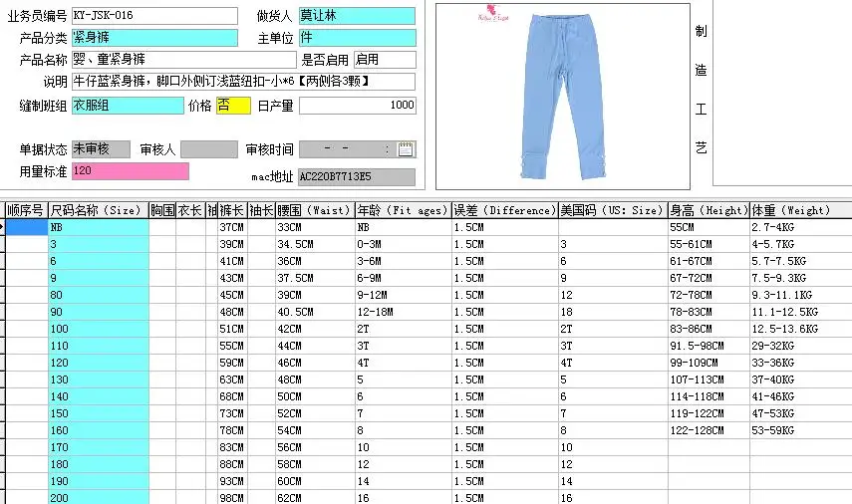Click the 说明 description field
852x504 pixels.
pyautogui.click(x=243, y=81)
